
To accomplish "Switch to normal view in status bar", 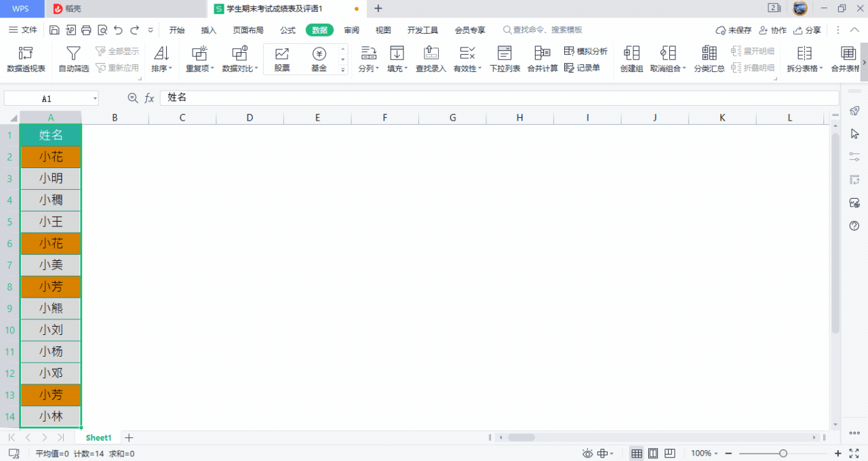I will 637,453.
